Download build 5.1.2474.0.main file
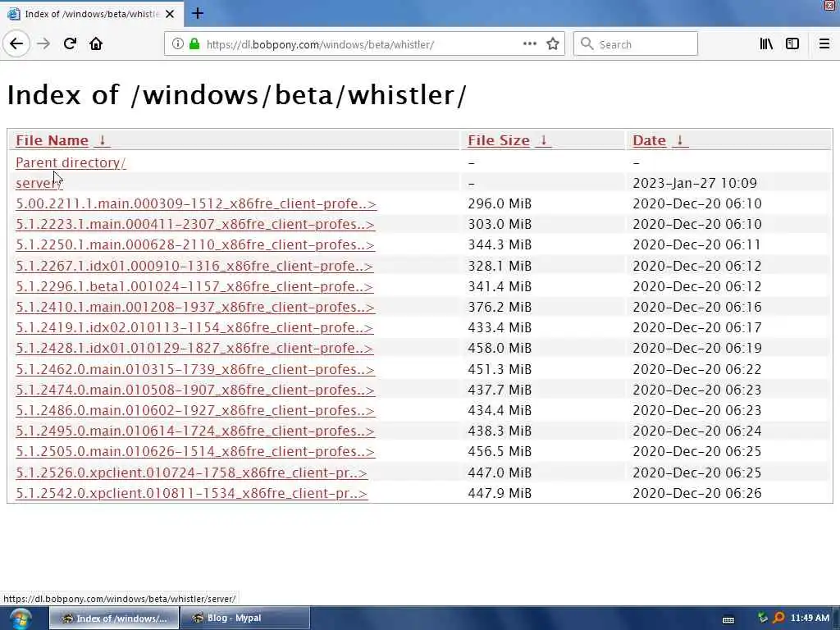Image resolution: width=840 pixels, height=630 pixels. click(x=195, y=390)
